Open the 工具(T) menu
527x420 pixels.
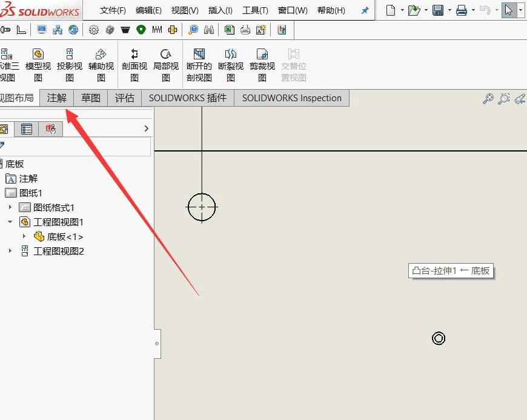pos(254,10)
